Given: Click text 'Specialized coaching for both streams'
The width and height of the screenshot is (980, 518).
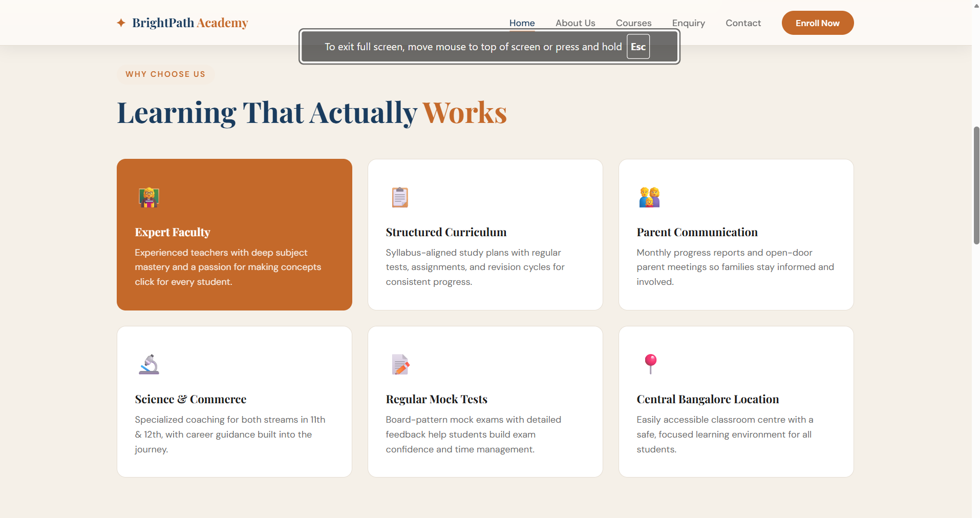Looking at the screenshot, I should tap(217, 420).
